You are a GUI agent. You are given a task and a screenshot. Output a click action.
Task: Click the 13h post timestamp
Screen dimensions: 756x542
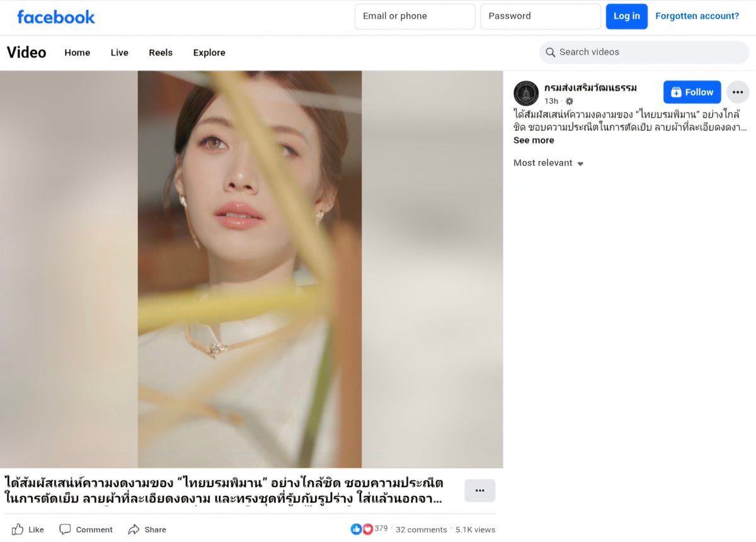pyautogui.click(x=551, y=101)
